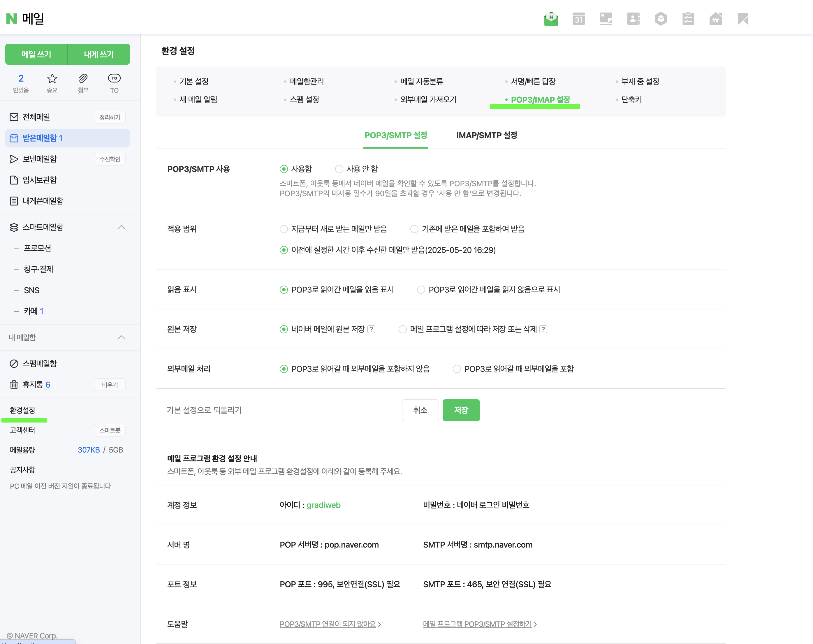Image resolution: width=813 pixels, height=644 pixels.
Task: Choose 'POP3로 읽어갈 때 외부메일을 포함'
Action: tap(457, 369)
